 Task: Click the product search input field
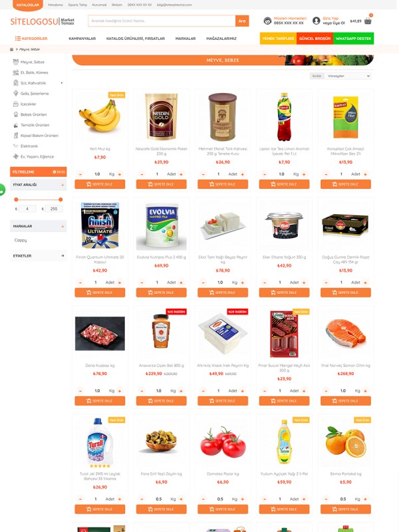click(x=162, y=21)
